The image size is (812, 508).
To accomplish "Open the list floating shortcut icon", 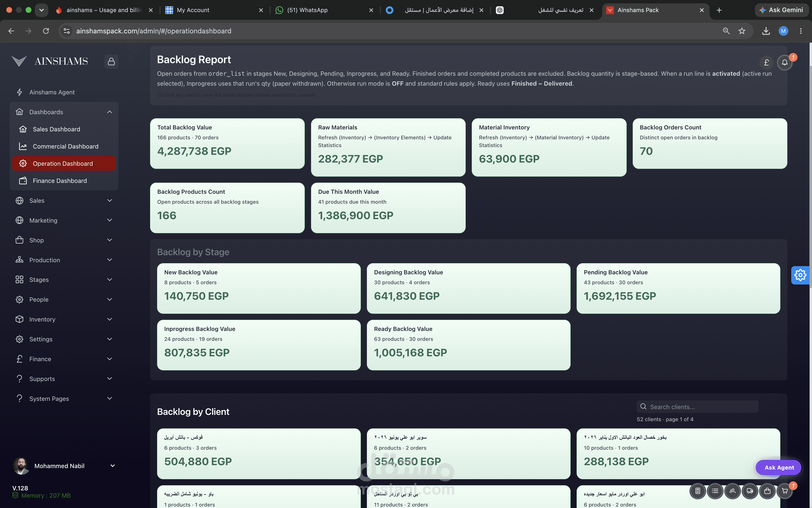I will tap(715, 491).
